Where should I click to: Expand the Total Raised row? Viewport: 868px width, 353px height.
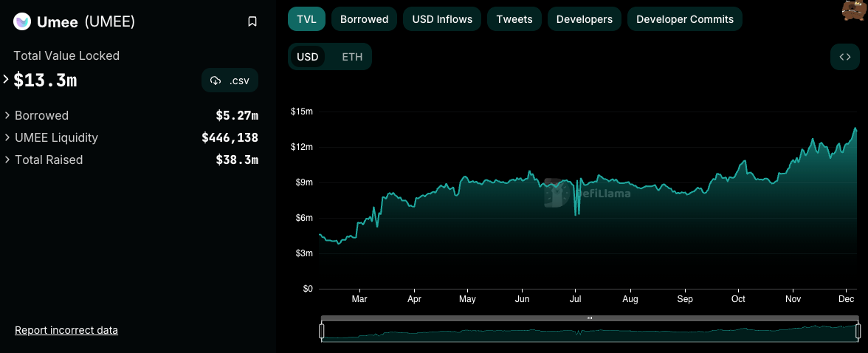[x=7, y=160]
